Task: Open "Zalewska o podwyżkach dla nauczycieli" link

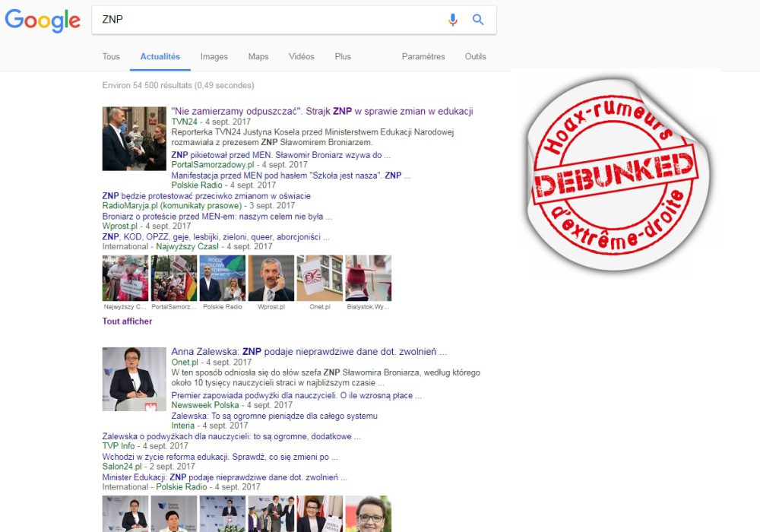Action: point(232,436)
